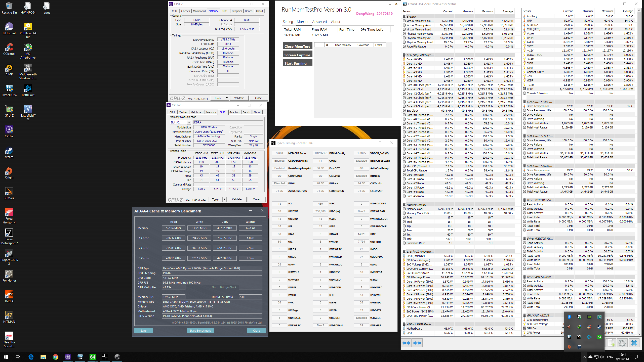The width and height of the screenshot is (644, 362).
Task: Open File Explorer from the taskbar
Action: [43, 357]
